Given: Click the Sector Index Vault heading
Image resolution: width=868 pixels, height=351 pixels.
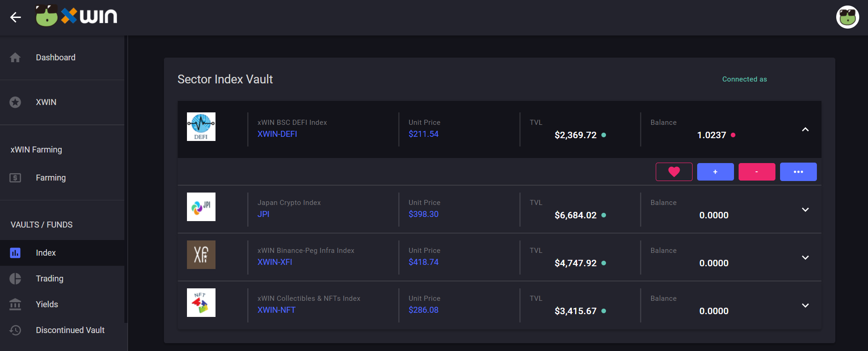Looking at the screenshot, I should tap(225, 79).
